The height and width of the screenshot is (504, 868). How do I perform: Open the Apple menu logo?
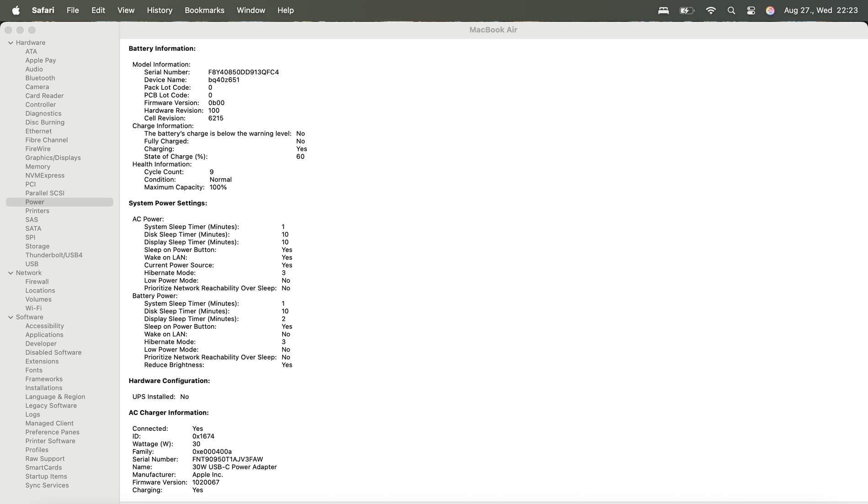tap(16, 10)
